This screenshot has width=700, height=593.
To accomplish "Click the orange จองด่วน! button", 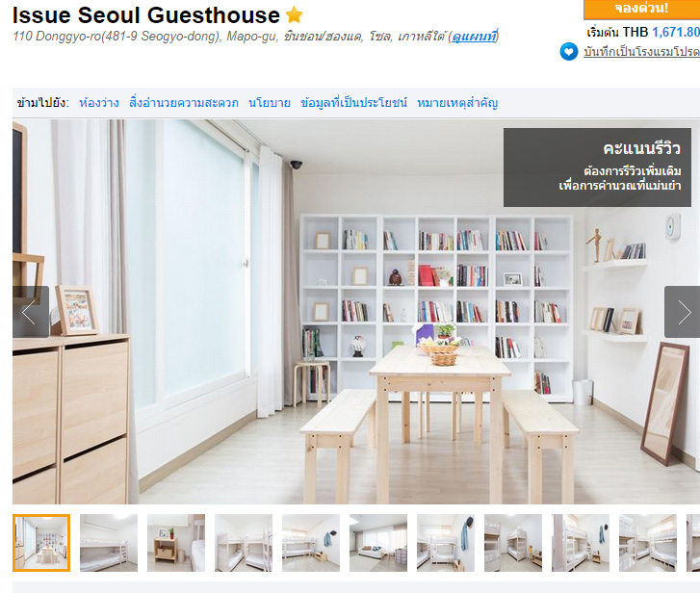I will click(641, 9).
